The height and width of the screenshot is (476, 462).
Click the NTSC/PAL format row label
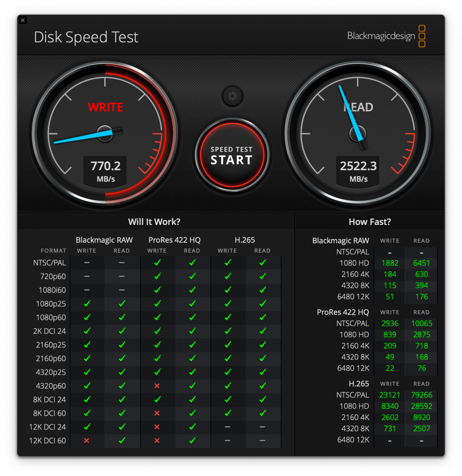(x=49, y=263)
